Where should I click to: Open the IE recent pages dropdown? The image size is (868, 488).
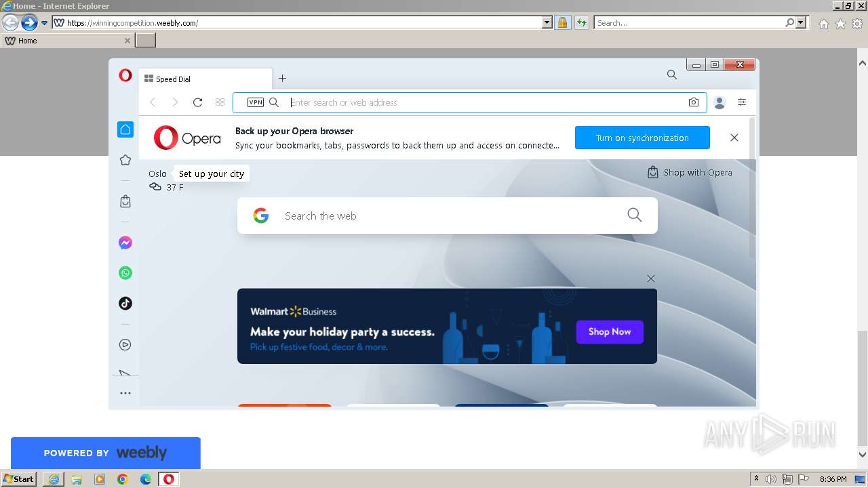[45, 23]
